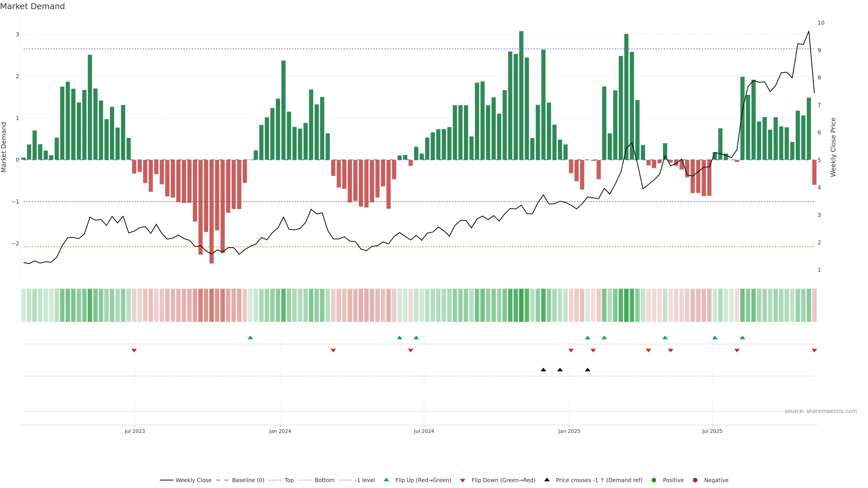Click the leftmost black price-cross triangle marker
The image size is (868, 488).
pyautogui.click(x=543, y=370)
